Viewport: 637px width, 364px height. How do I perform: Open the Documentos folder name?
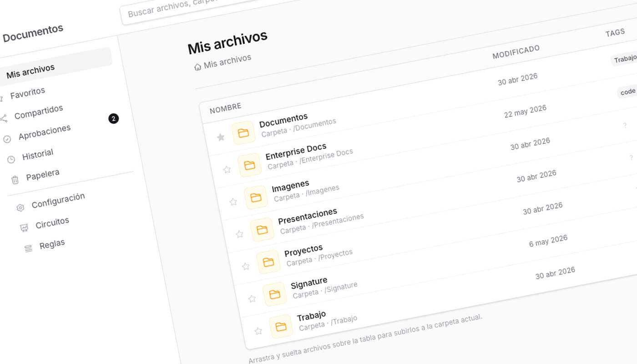point(283,120)
